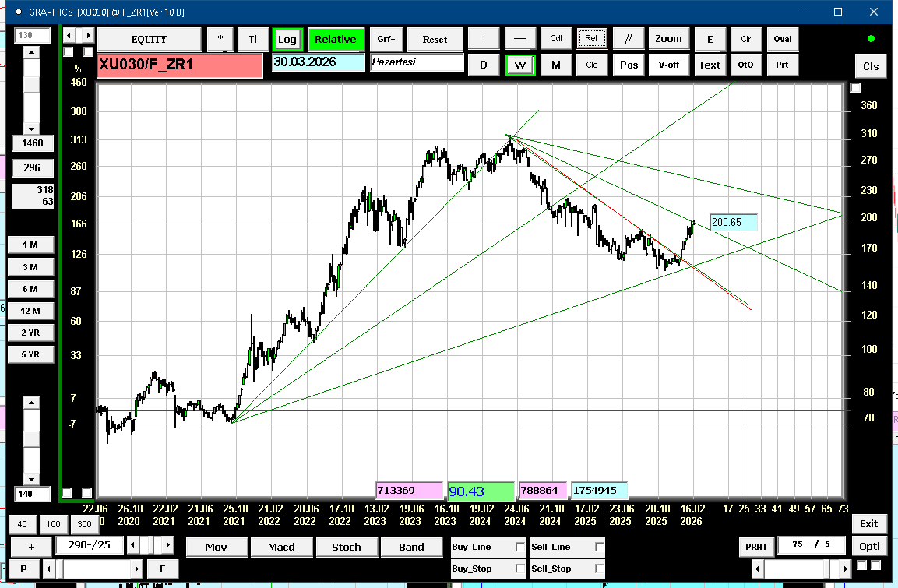The image size is (898, 588).
Task: Set chart range to 5 YR
Action: tap(30, 354)
